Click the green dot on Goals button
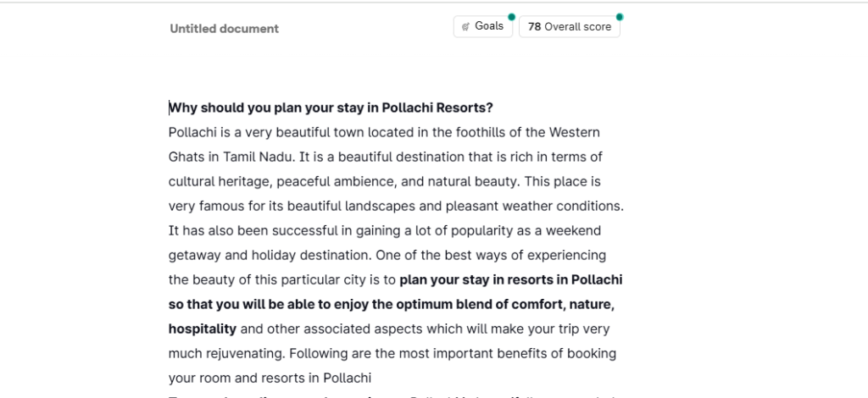Image resolution: width=868 pixels, height=398 pixels. pyautogui.click(x=510, y=16)
